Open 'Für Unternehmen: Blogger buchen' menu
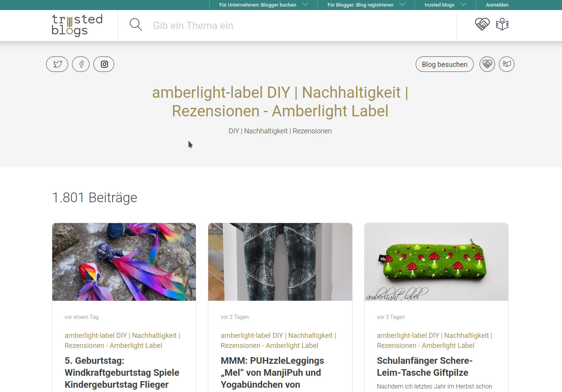 [x=258, y=5]
